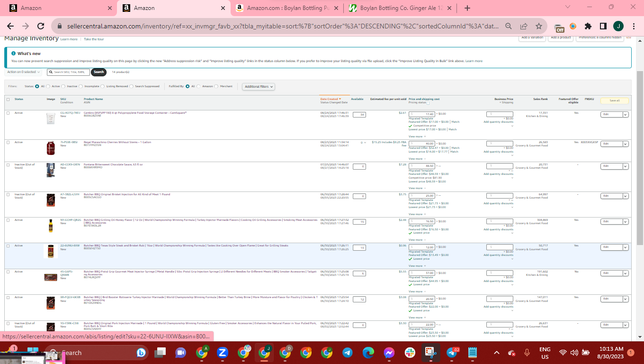Select Fulfilled By Amazon radio
Viewport: 644px width, 364px height.
(x=199, y=86)
